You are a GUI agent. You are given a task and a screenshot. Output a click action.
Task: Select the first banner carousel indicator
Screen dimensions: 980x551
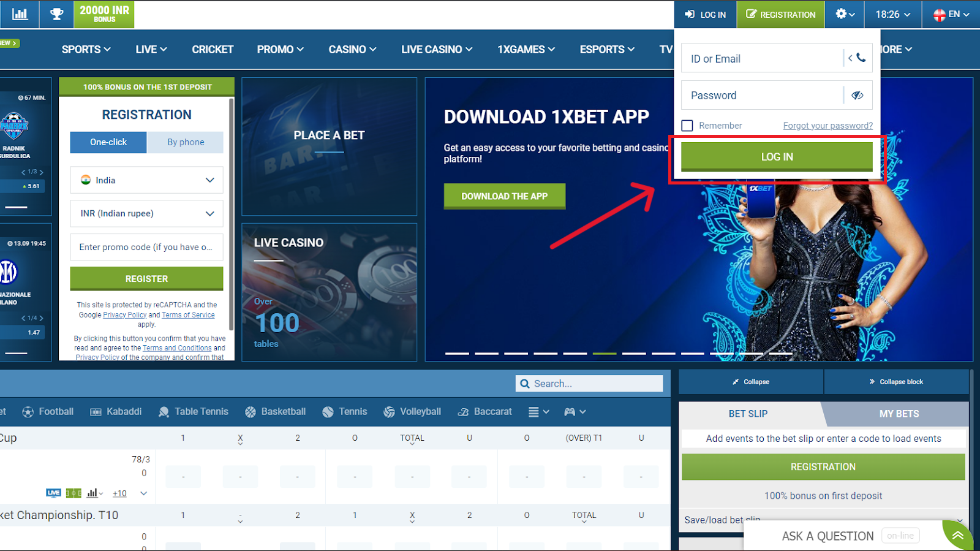[x=457, y=354]
